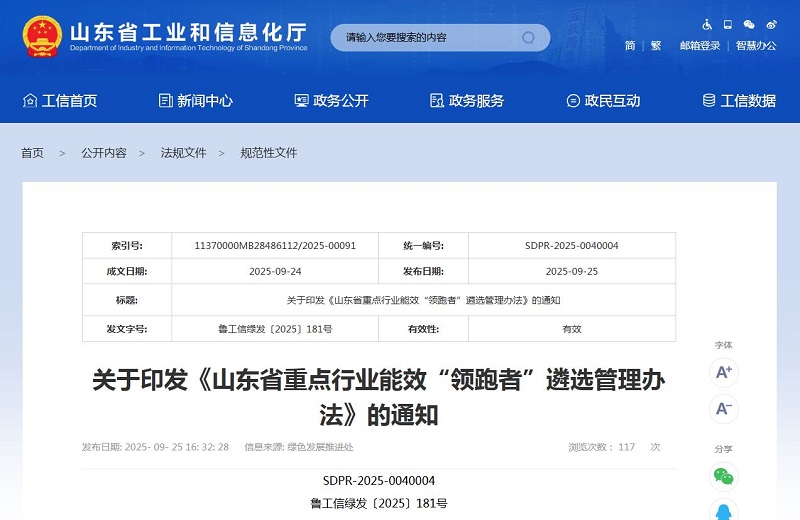Screen dimensions: 800x520
Task: Click the national emblem logo
Action: pyautogui.click(x=41, y=34)
